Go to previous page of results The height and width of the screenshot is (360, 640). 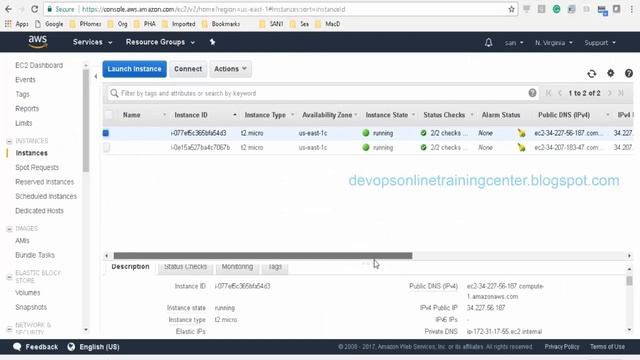point(560,93)
